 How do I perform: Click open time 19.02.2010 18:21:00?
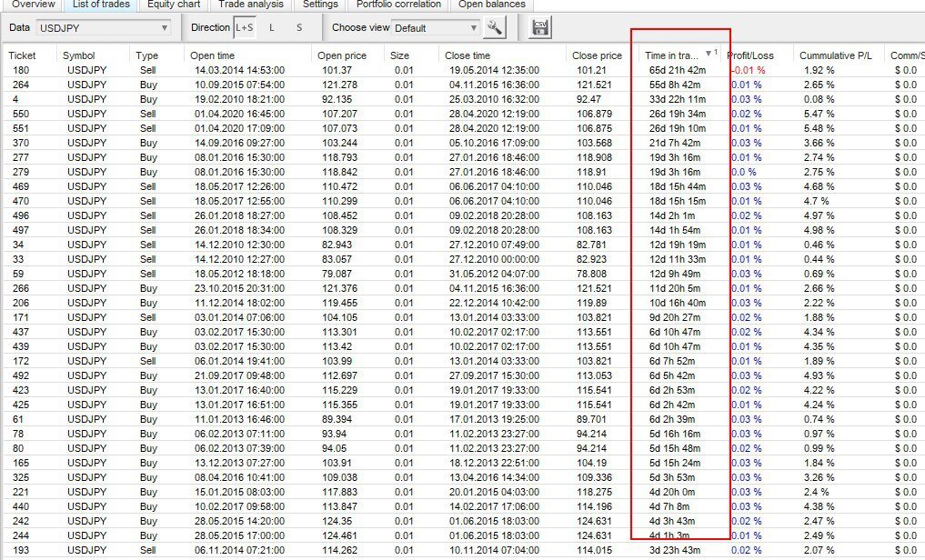pos(239,99)
